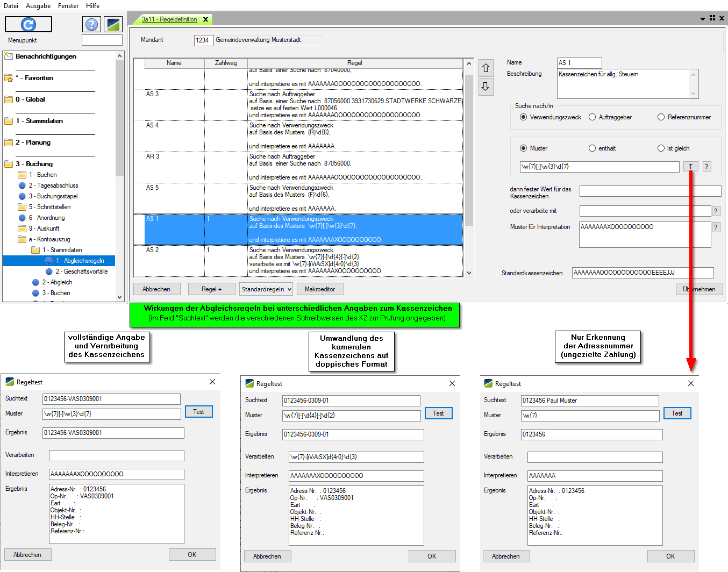Open the Ausgabe menu

coord(38,6)
